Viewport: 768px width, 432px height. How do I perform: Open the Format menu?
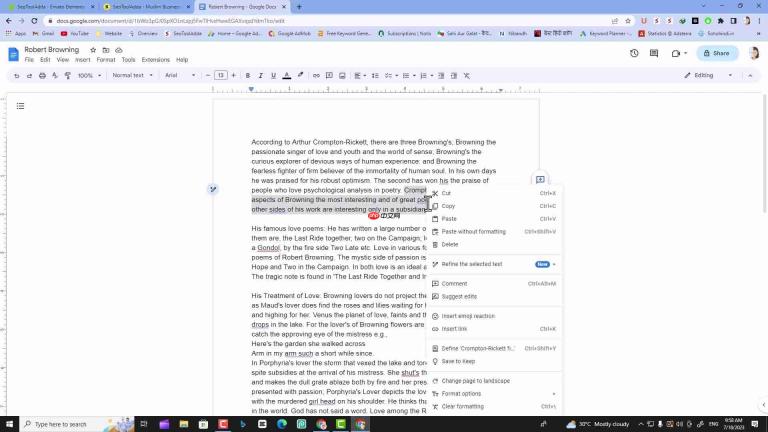pyautogui.click(x=106, y=60)
